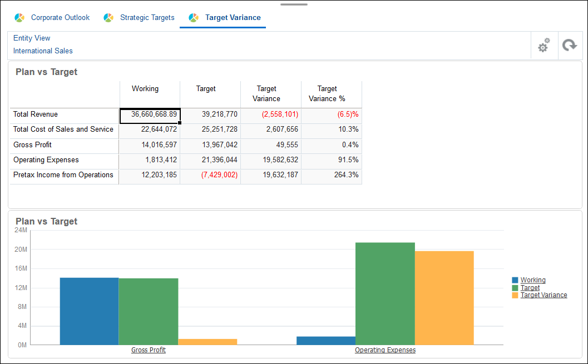Open the Entity View link
Viewport: 588px width, 364px height.
pos(32,38)
